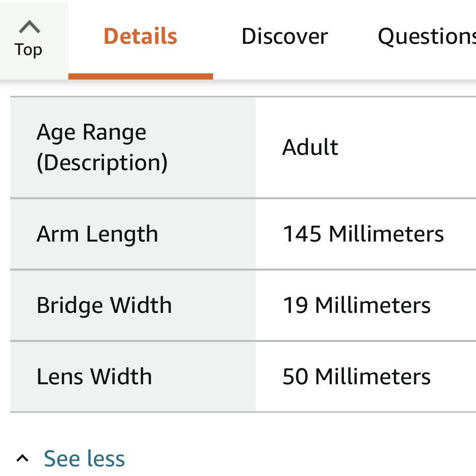Click the Bridge Width row label
This screenshot has height=476, width=476.
[x=104, y=305]
